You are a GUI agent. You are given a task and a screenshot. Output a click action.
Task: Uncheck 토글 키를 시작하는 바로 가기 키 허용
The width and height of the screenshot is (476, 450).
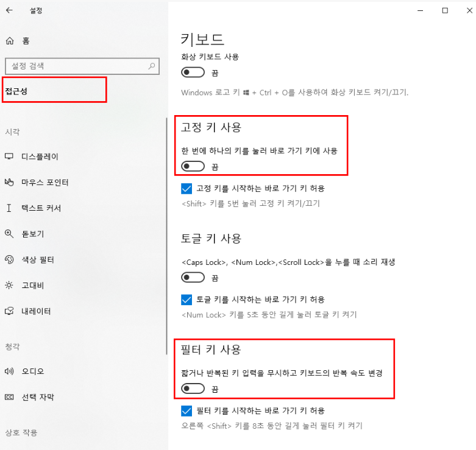(x=187, y=300)
